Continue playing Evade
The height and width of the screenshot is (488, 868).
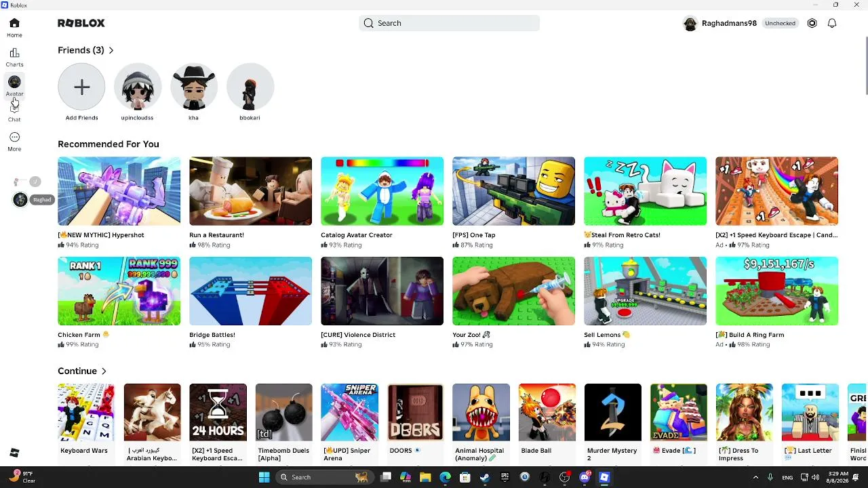(x=678, y=412)
